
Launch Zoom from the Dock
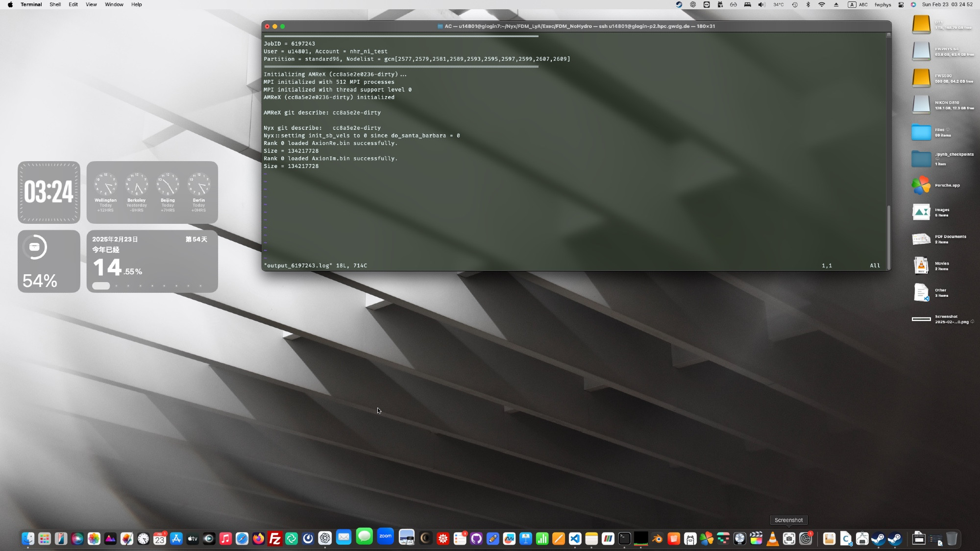[x=386, y=536]
